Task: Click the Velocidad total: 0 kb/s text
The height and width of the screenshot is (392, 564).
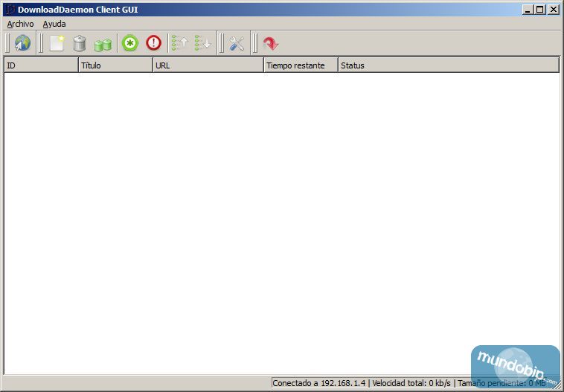Action: [411, 383]
